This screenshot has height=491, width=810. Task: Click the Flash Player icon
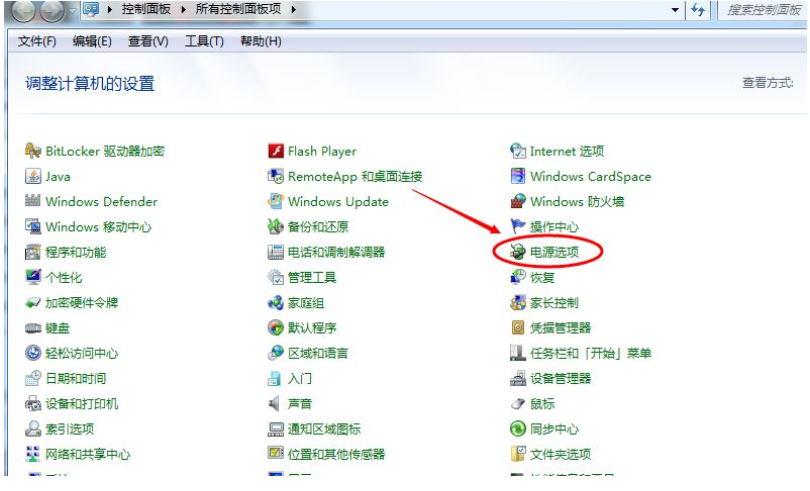[x=276, y=152]
